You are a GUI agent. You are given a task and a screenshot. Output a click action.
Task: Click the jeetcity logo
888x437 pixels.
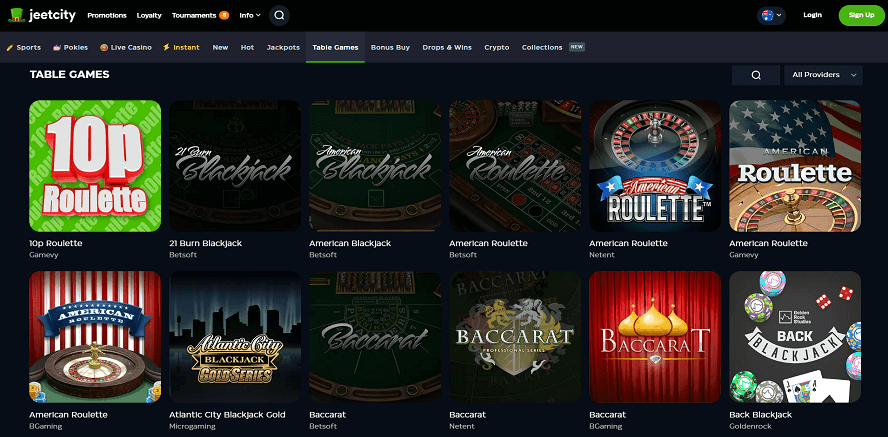[42, 15]
